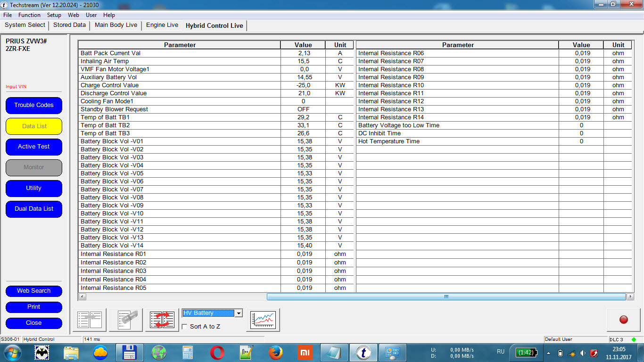Image resolution: width=644 pixels, height=362 pixels.
Task: Open the Web menu
Action: (x=74, y=15)
